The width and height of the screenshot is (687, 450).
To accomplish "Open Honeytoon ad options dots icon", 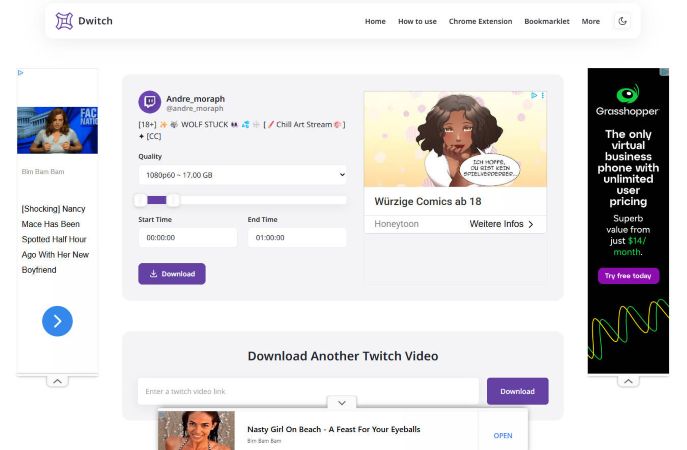I will tap(542, 95).
